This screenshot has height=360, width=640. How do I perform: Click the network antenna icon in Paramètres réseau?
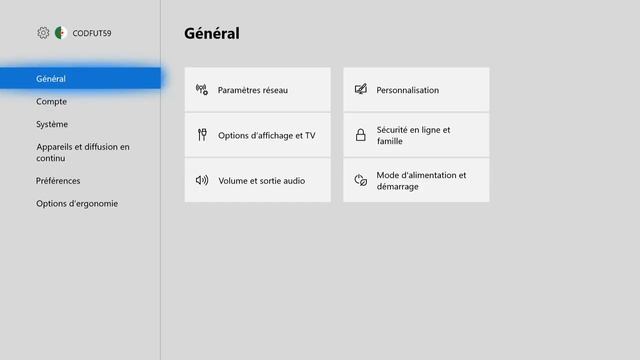[202, 89]
